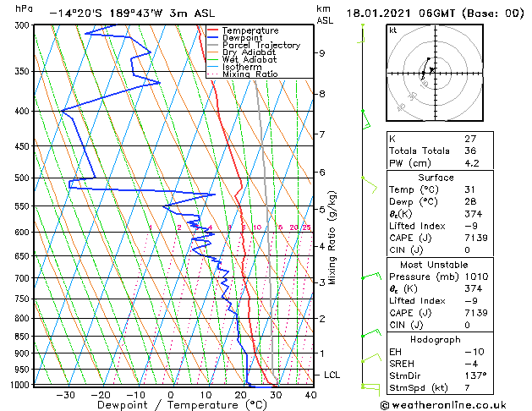532x411 pixels.
Task: Click the wind barb at 1000 hPa
Action: coord(370,388)
